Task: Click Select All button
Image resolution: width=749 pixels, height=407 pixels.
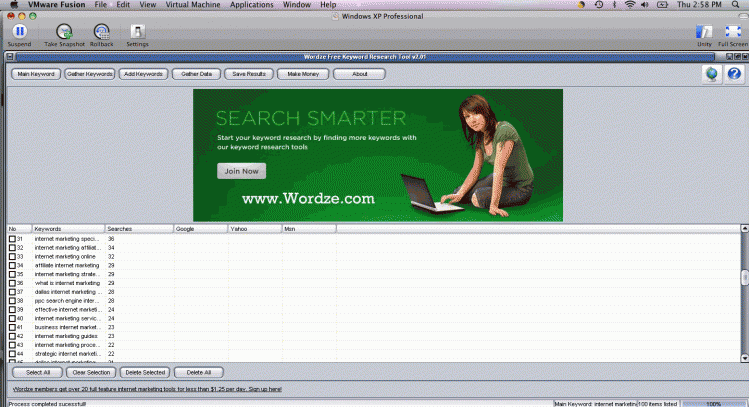Action: 38,372
